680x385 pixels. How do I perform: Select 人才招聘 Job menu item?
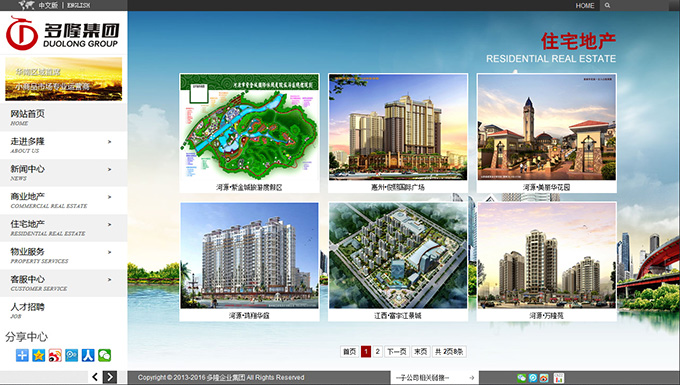click(x=63, y=310)
